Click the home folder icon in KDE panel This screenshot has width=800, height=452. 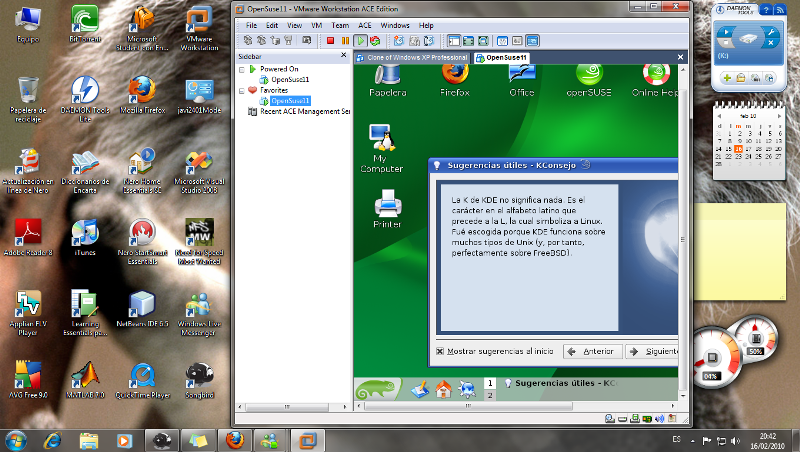pos(443,389)
